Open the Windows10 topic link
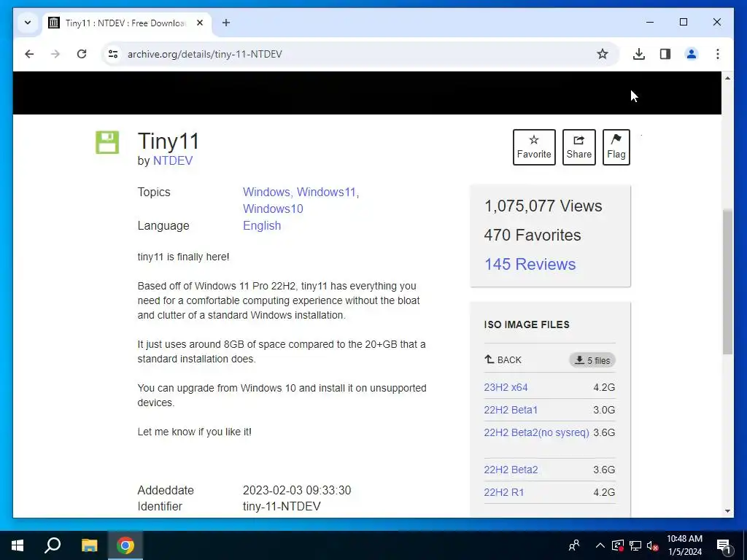The image size is (747, 560). point(273,209)
